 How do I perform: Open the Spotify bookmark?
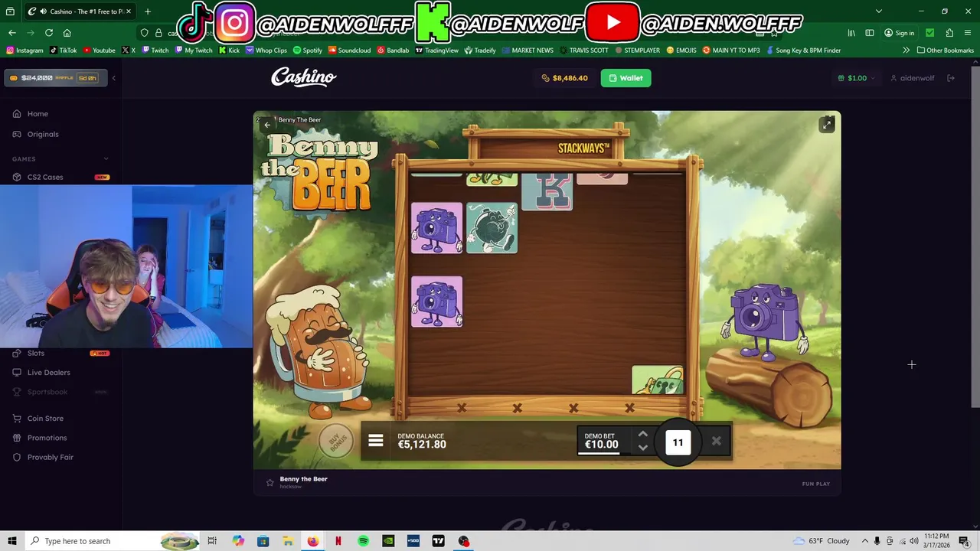tap(308, 51)
